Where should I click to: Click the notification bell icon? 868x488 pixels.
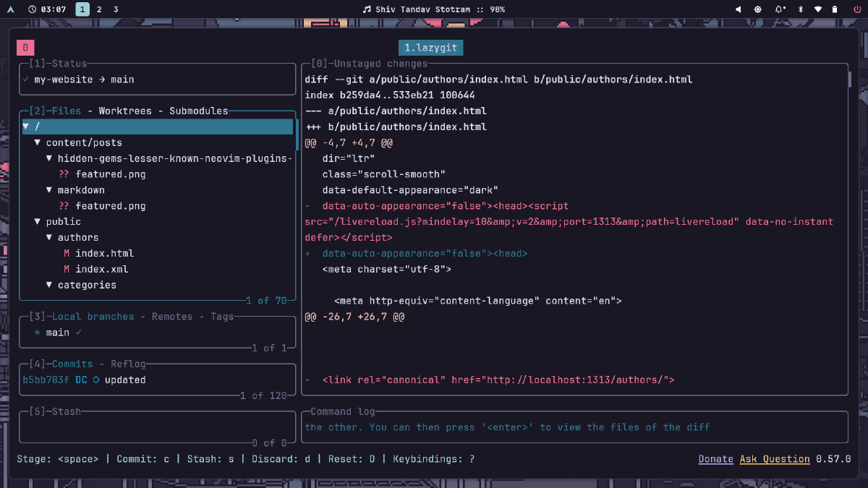coord(780,9)
